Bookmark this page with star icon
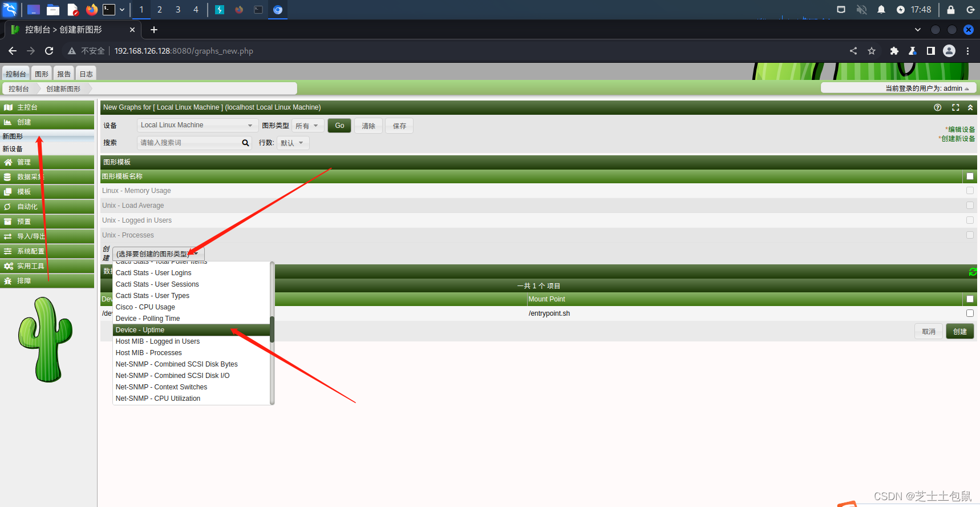The image size is (980, 507). pos(872,51)
